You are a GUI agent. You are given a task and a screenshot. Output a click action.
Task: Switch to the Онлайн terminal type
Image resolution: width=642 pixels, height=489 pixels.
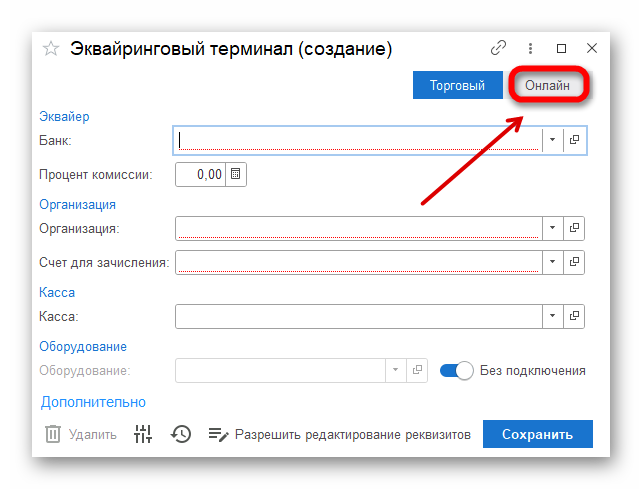coord(547,85)
